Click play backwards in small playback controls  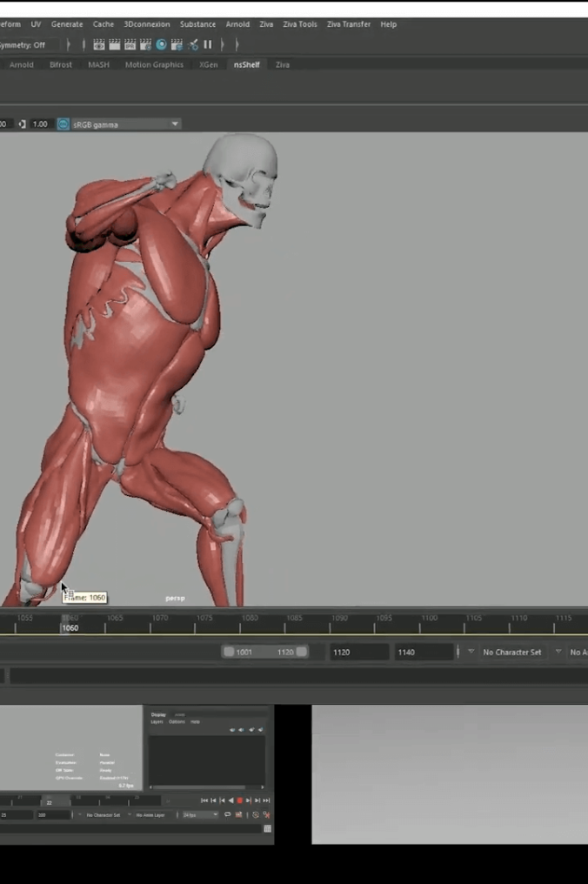point(231,800)
